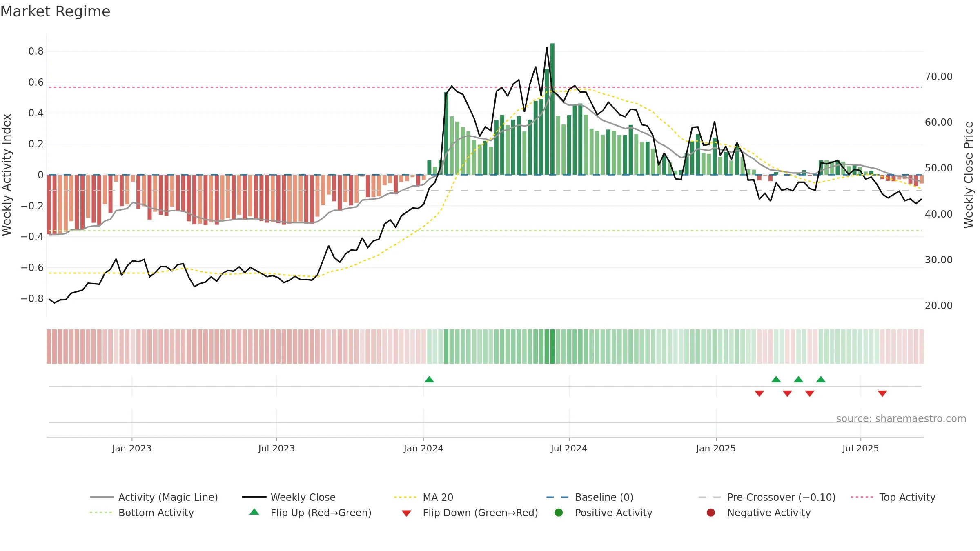
Task: Toggle the Bottom Activity legend entry
Action: pyautogui.click(x=142, y=513)
